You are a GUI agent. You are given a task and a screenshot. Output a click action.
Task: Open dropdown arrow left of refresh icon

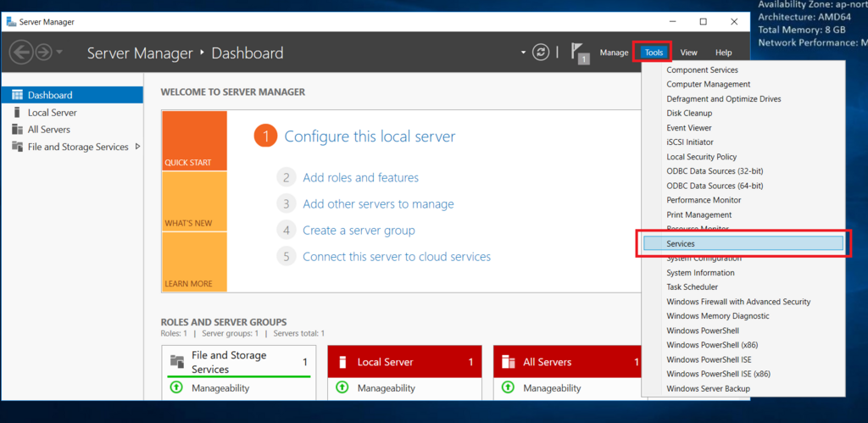point(523,53)
